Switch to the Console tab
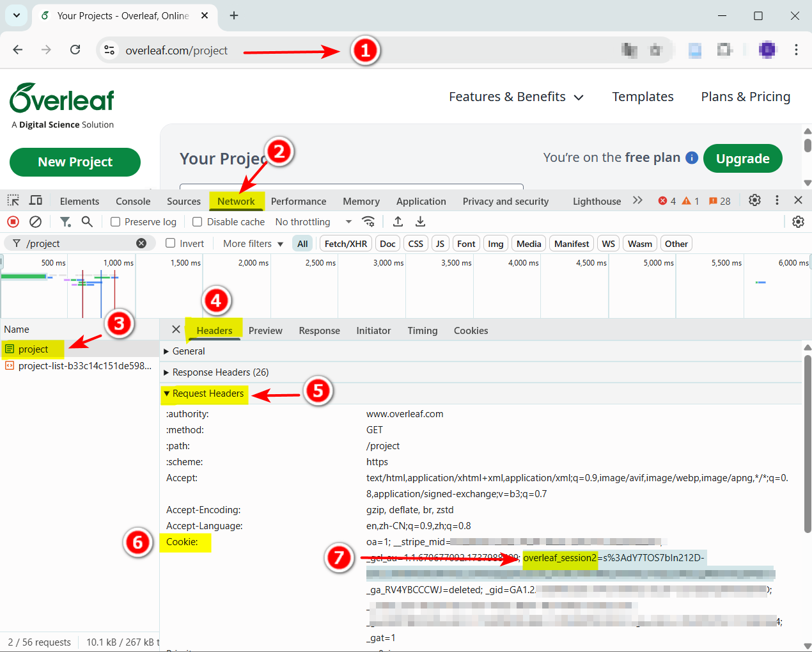 click(133, 201)
